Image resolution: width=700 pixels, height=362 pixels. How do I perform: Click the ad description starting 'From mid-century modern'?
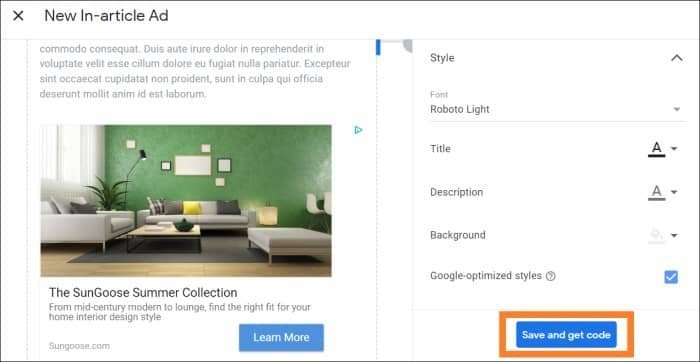(x=179, y=312)
